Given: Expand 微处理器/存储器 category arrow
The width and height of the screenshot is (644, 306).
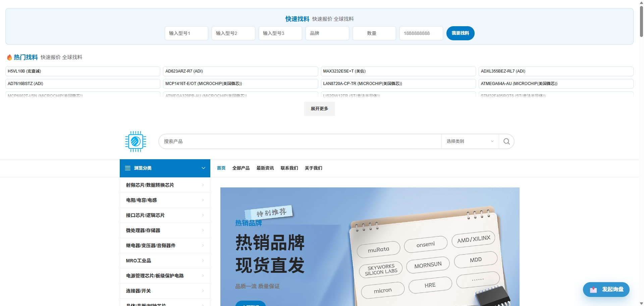Looking at the screenshot, I should click(203, 230).
